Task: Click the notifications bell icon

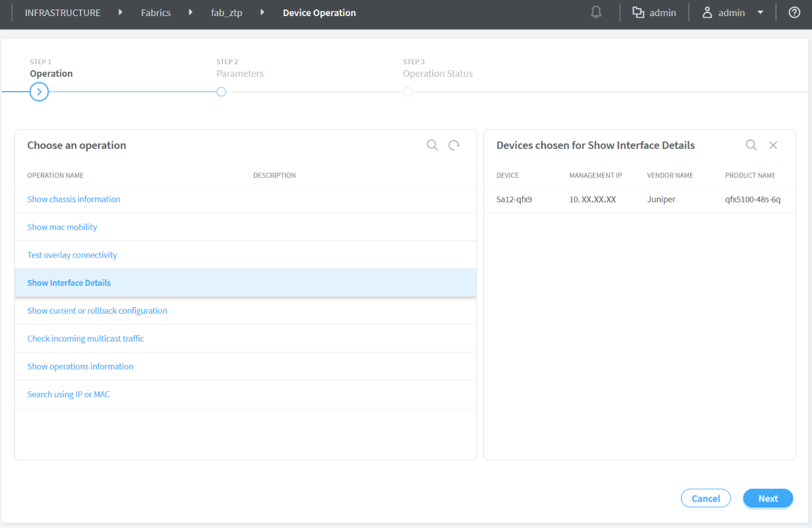Action: point(596,13)
